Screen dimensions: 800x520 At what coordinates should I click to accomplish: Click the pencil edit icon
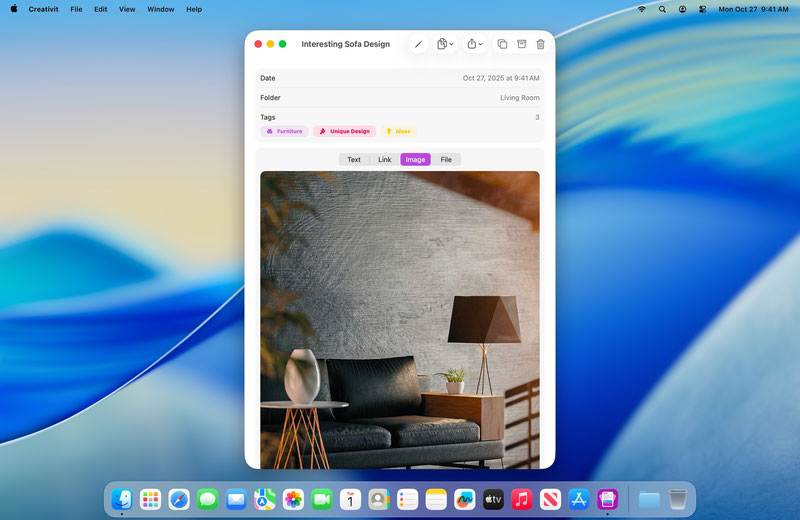[418, 44]
